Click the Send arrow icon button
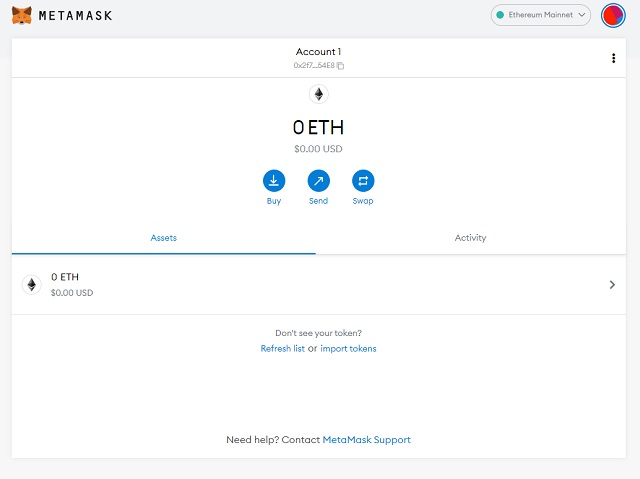This screenshot has width=640, height=479. coord(318,181)
